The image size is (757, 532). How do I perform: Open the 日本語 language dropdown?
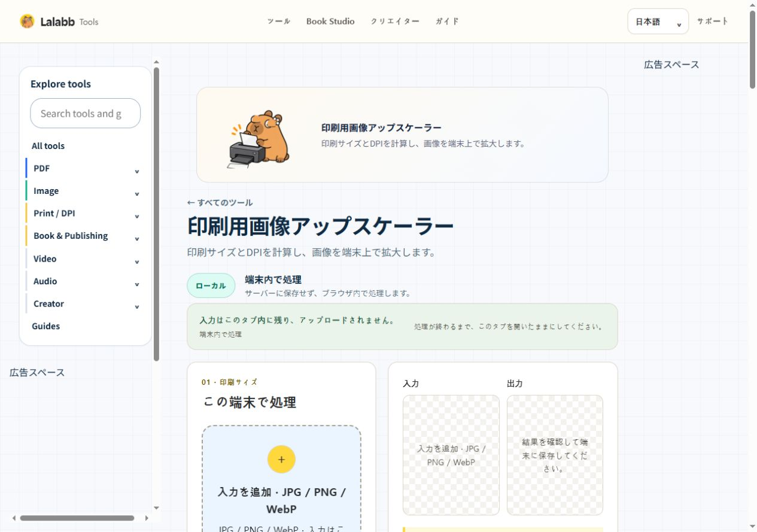tap(658, 22)
